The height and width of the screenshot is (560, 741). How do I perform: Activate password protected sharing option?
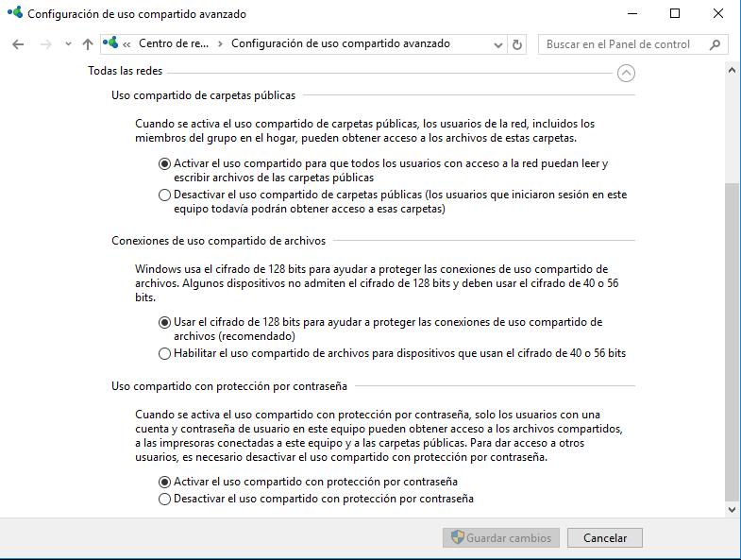click(x=164, y=482)
